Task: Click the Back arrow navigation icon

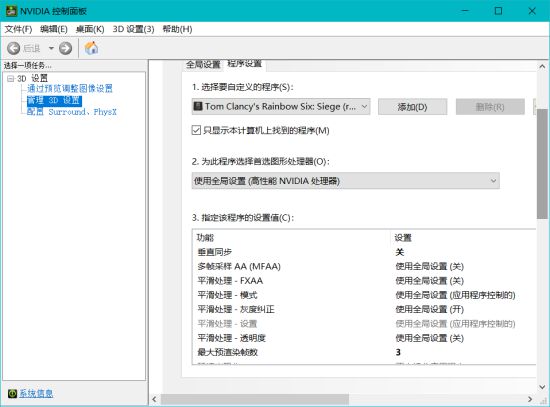Action: pos(13,48)
